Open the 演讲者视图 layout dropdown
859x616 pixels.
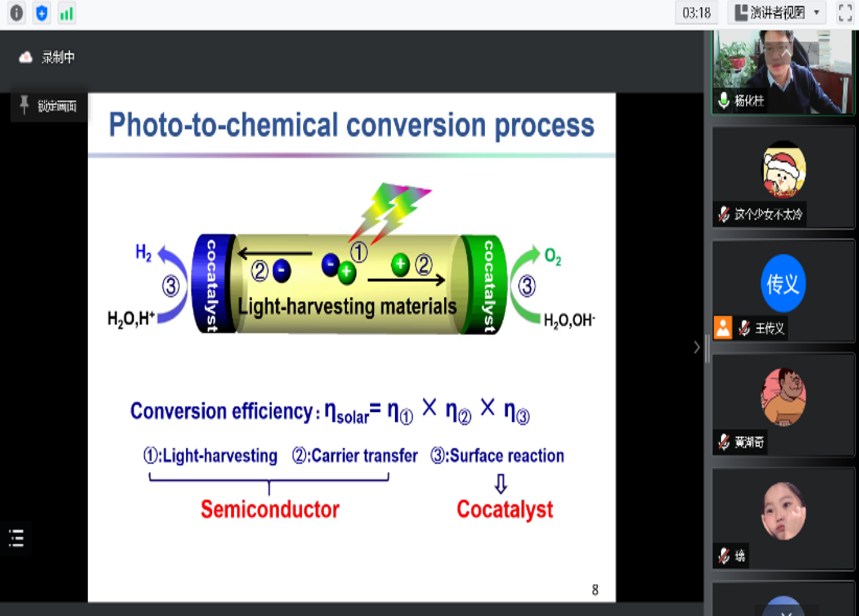[777, 13]
